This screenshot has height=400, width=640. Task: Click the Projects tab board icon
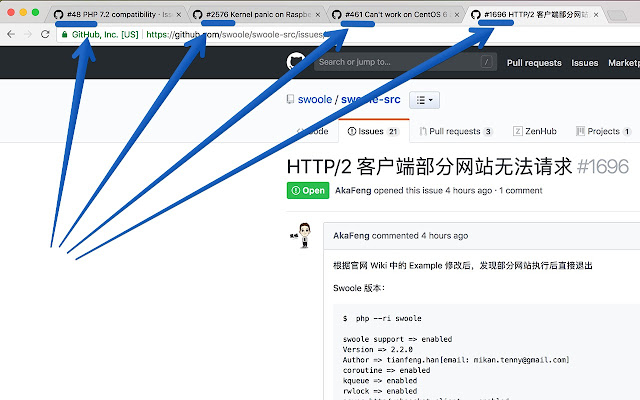[x=580, y=131]
